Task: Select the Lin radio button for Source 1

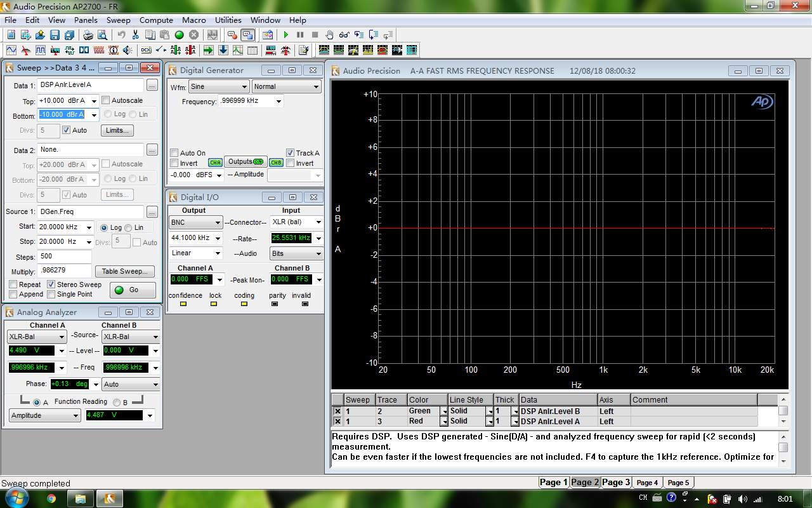Action: 128,227
